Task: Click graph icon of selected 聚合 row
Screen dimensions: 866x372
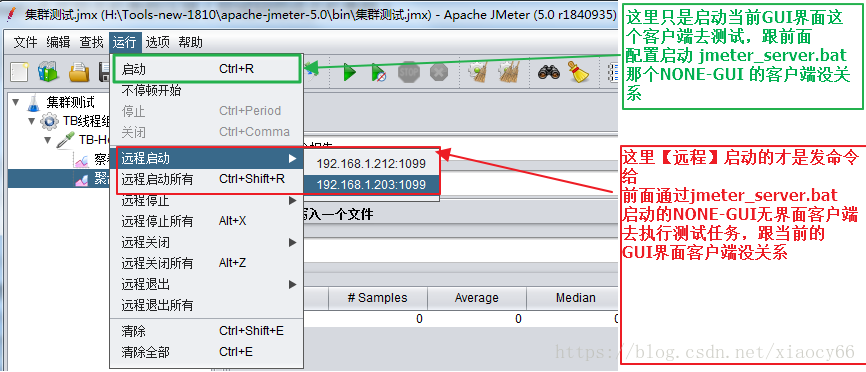Action: [x=81, y=179]
